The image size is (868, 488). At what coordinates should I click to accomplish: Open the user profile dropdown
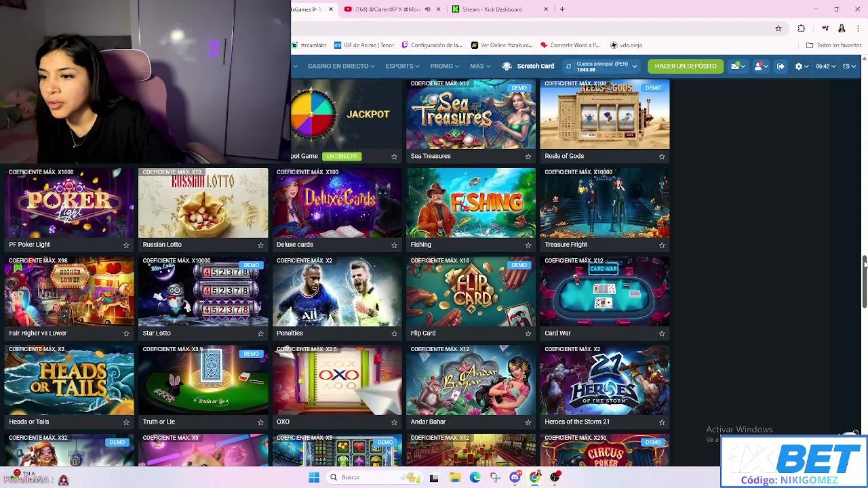[760, 66]
